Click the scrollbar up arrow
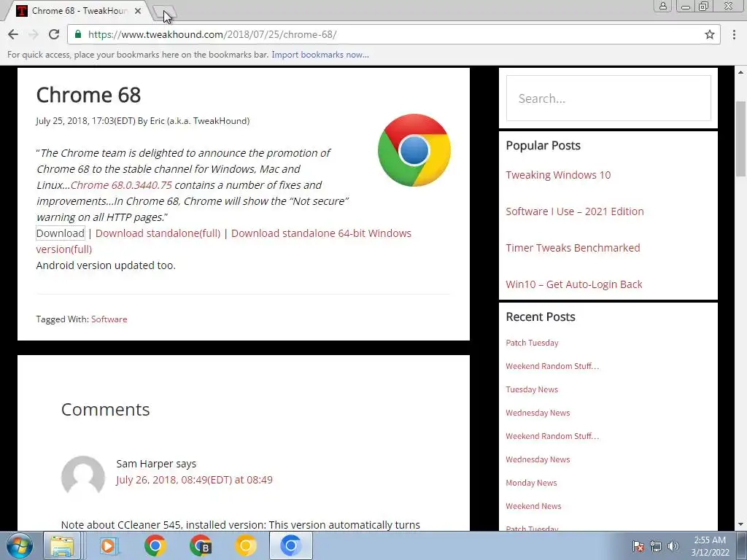 pos(741,72)
